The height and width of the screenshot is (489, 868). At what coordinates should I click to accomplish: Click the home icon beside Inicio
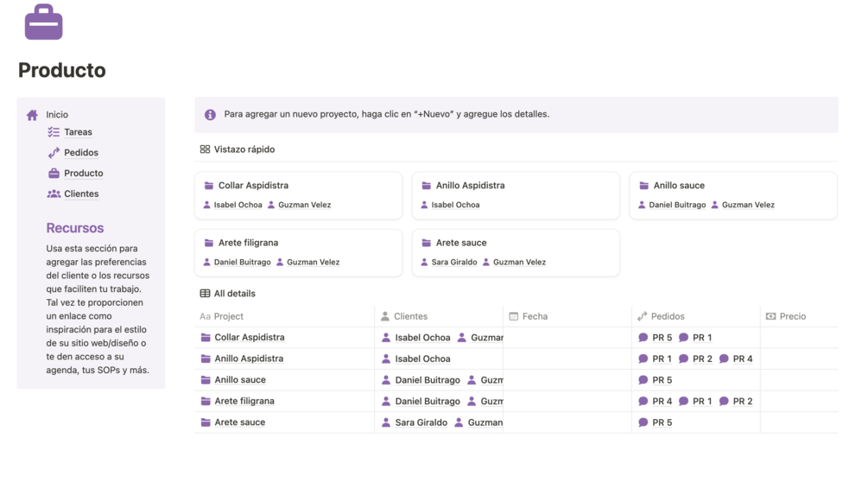click(32, 115)
